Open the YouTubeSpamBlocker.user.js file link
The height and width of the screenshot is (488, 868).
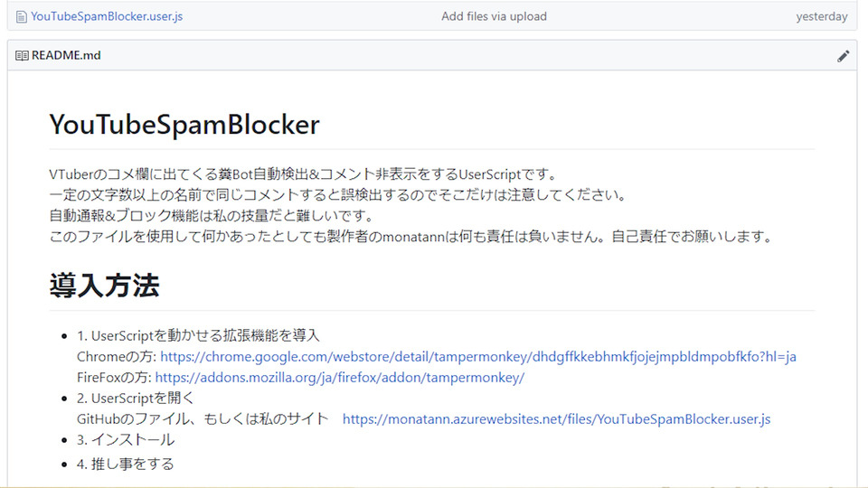tap(107, 16)
